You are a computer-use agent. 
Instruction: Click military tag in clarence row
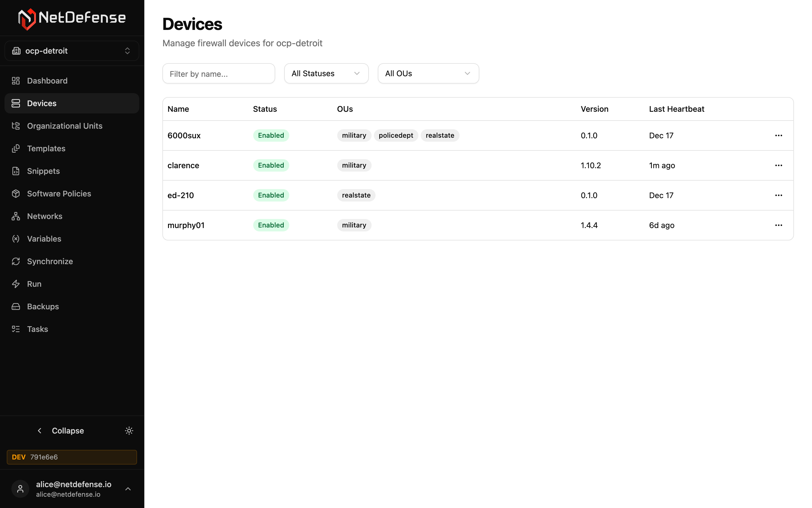click(x=354, y=165)
